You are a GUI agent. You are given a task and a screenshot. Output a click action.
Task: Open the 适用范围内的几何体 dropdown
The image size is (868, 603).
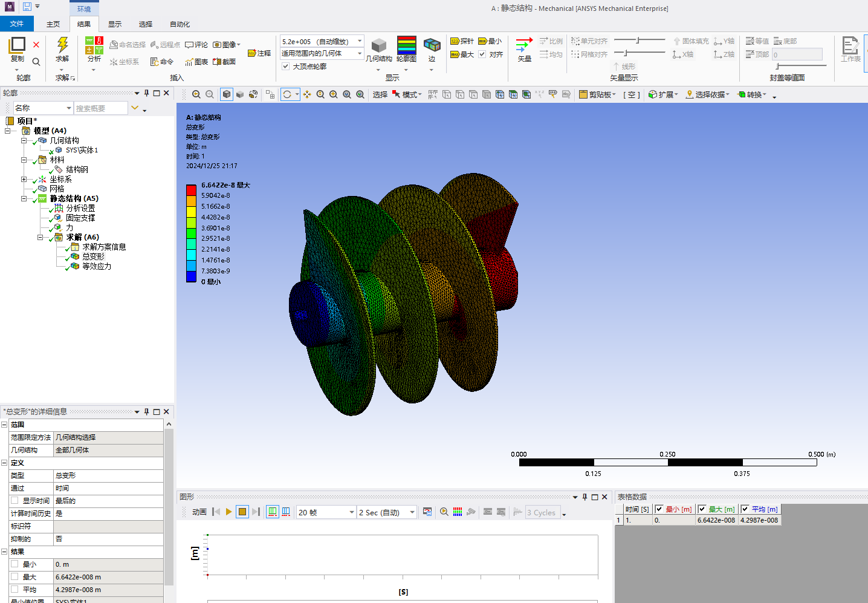(322, 53)
